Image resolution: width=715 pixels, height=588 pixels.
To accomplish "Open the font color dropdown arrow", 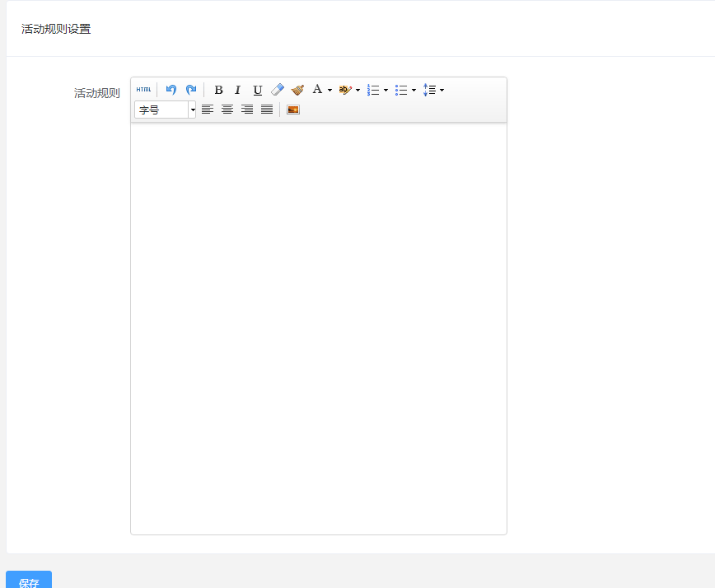I will pyautogui.click(x=329, y=91).
